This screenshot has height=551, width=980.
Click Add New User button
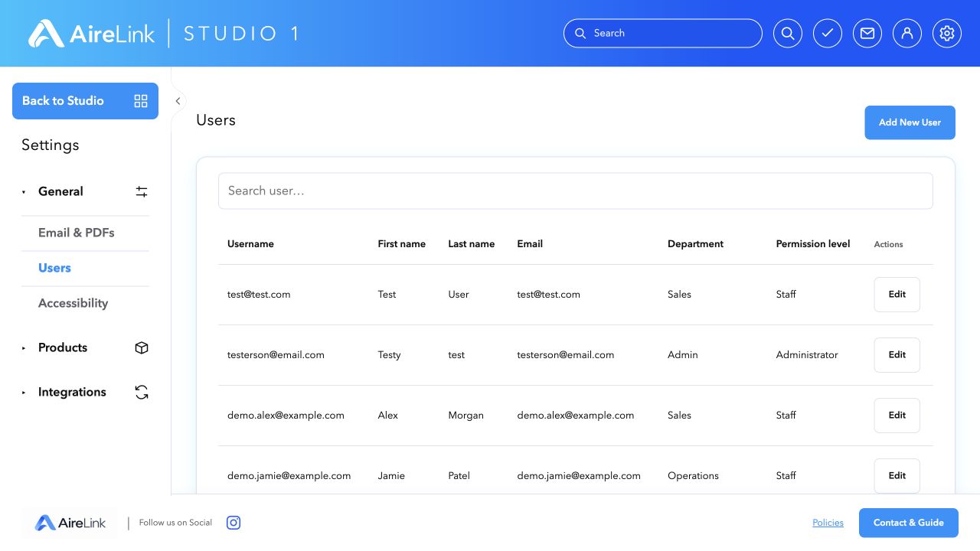(910, 122)
